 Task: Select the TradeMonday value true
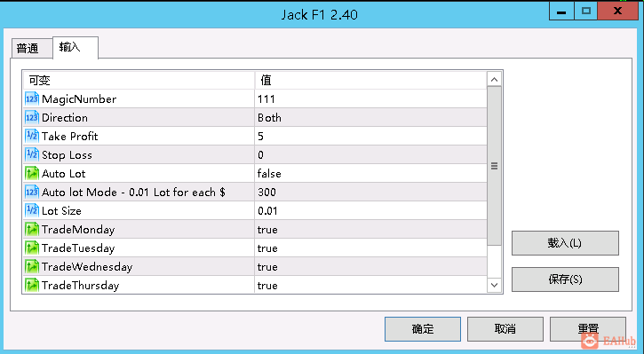click(267, 229)
